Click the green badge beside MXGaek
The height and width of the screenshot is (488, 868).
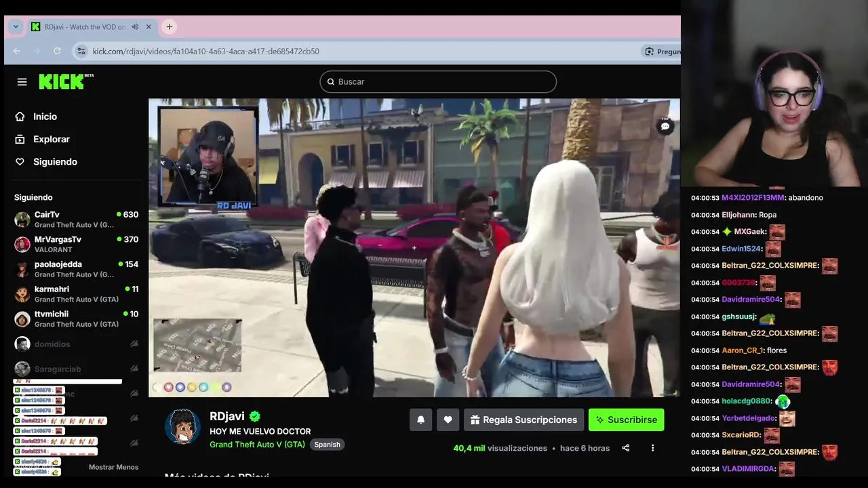click(727, 232)
